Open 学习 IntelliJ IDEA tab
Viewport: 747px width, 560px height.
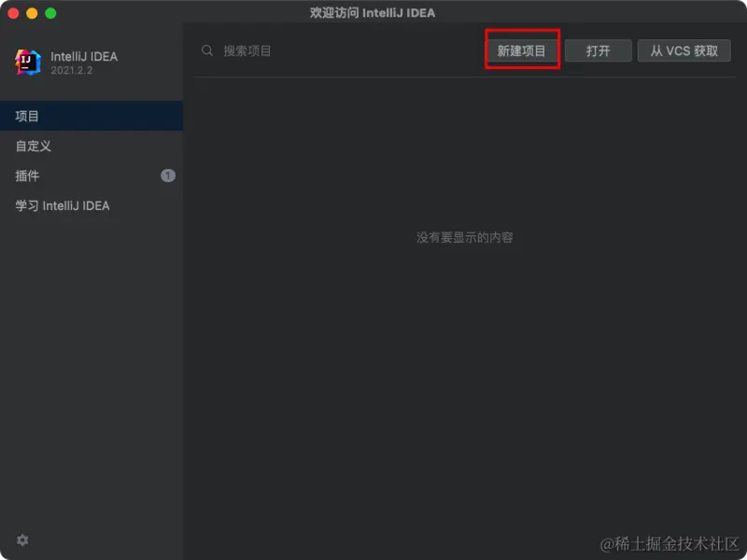pos(92,205)
